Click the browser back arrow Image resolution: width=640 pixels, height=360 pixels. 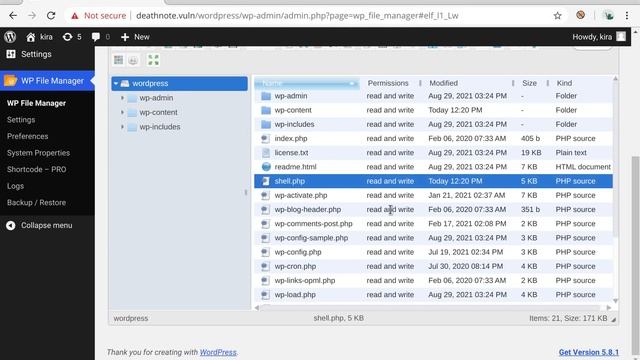click(13, 16)
